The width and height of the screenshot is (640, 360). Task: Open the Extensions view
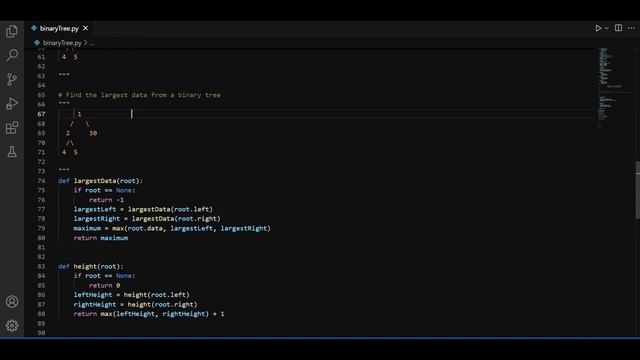pyautogui.click(x=12, y=128)
